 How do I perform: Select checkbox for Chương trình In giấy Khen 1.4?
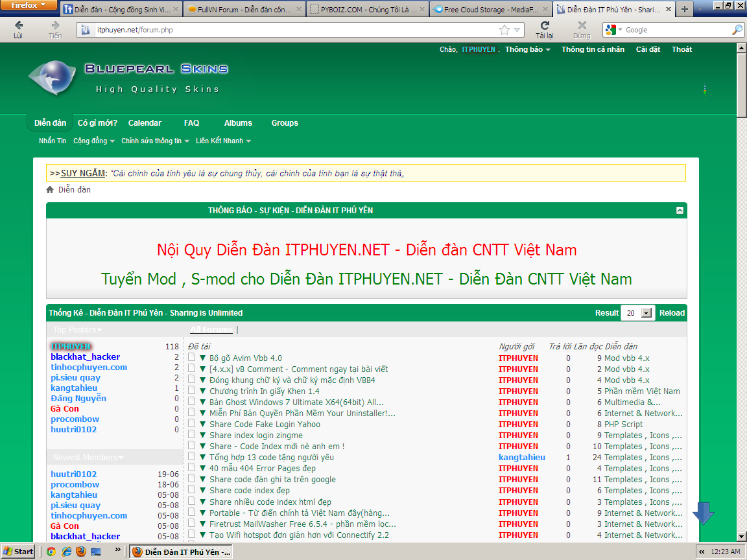tap(192, 390)
